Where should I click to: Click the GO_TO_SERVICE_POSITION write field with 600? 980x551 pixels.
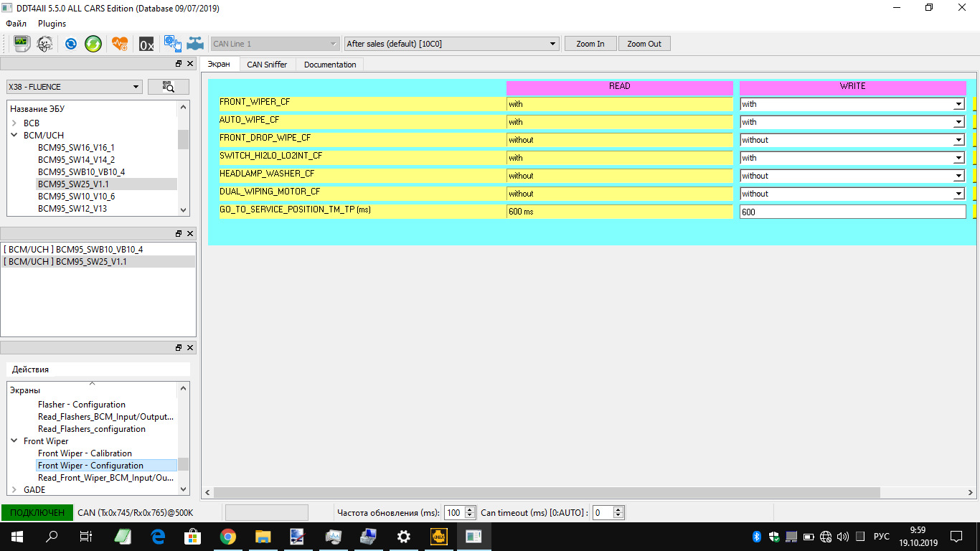point(852,212)
